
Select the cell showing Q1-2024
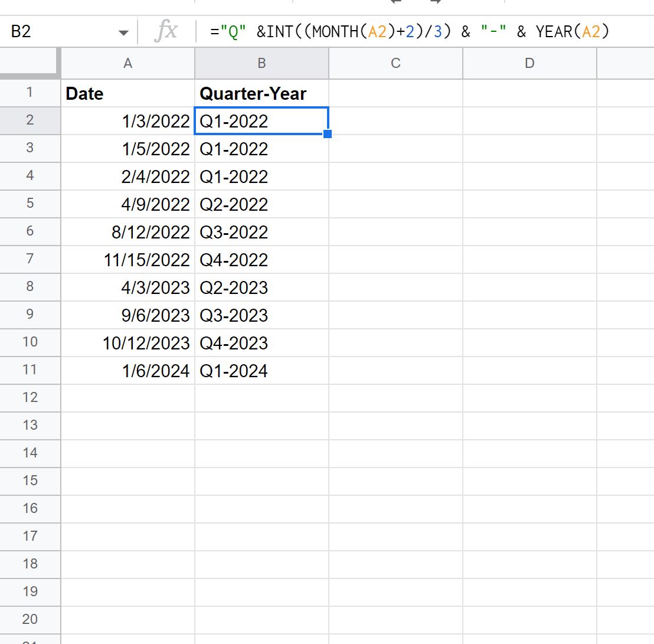[261, 370]
